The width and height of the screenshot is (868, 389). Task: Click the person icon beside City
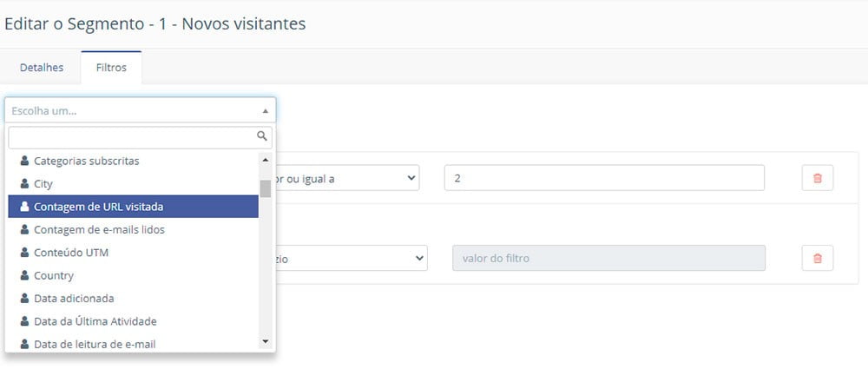point(24,184)
